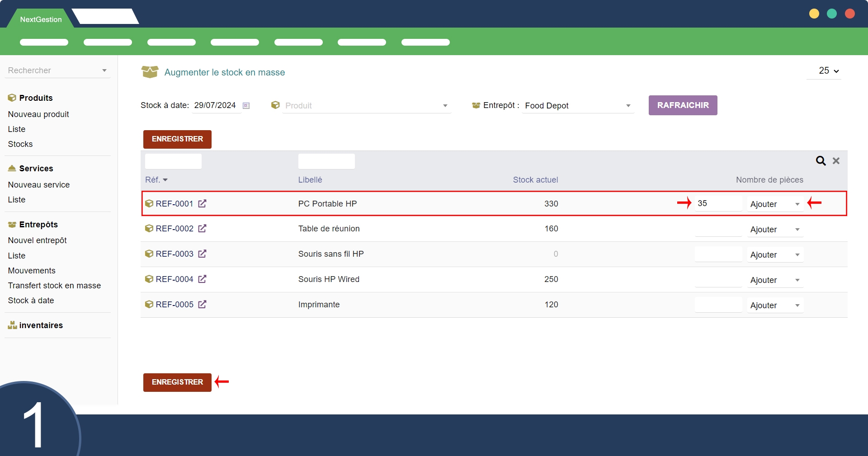The image size is (868, 456).
Task: Change the 25 rows-per-page selector
Action: pos(828,71)
